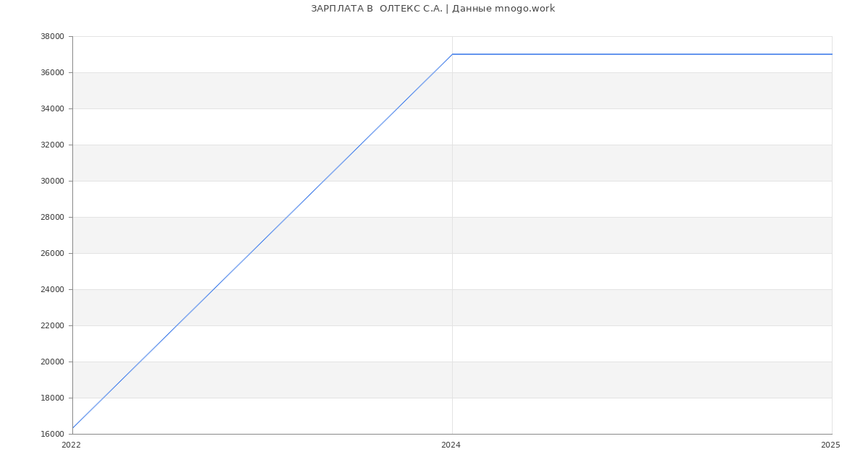Click the 24000 y-axis label

(54, 290)
